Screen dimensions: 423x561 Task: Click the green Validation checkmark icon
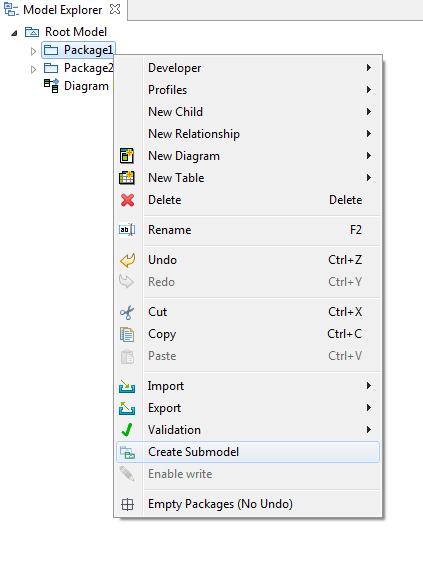click(127, 430)
